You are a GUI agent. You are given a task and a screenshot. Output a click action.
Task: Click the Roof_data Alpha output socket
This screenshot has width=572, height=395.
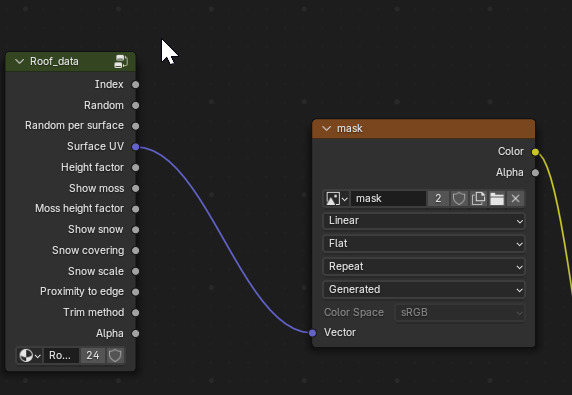pos(136,333)
